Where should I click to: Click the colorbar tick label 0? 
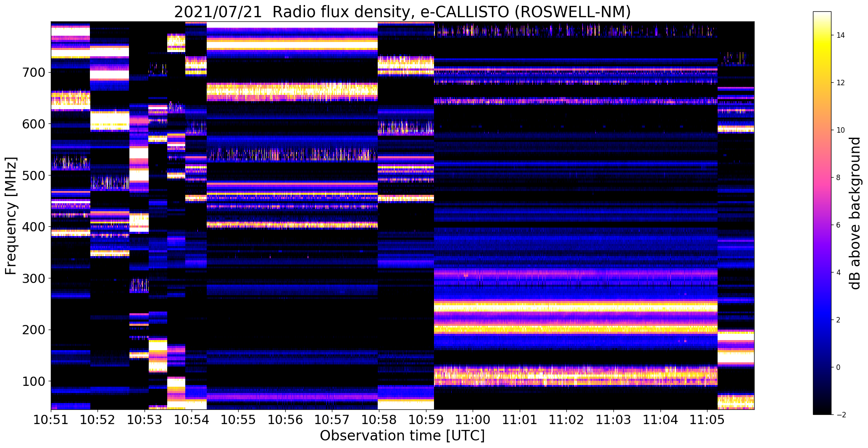(839, 367)
